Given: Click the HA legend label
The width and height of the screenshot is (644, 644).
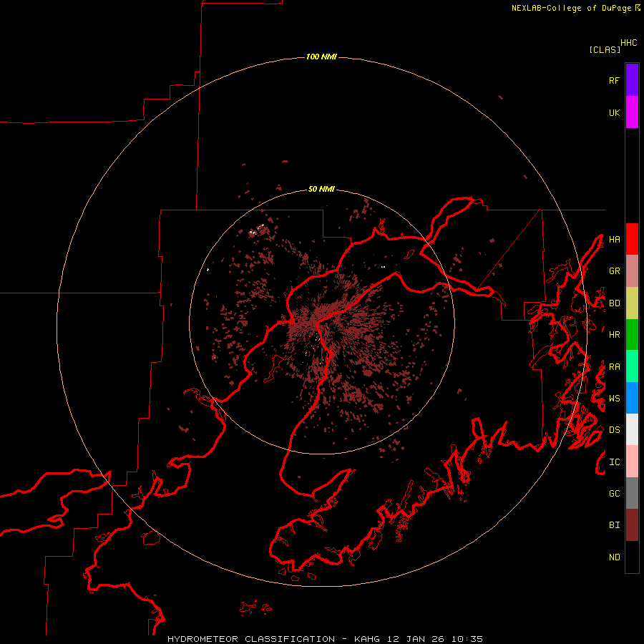Looking at the screenshot, I should 614,240.
